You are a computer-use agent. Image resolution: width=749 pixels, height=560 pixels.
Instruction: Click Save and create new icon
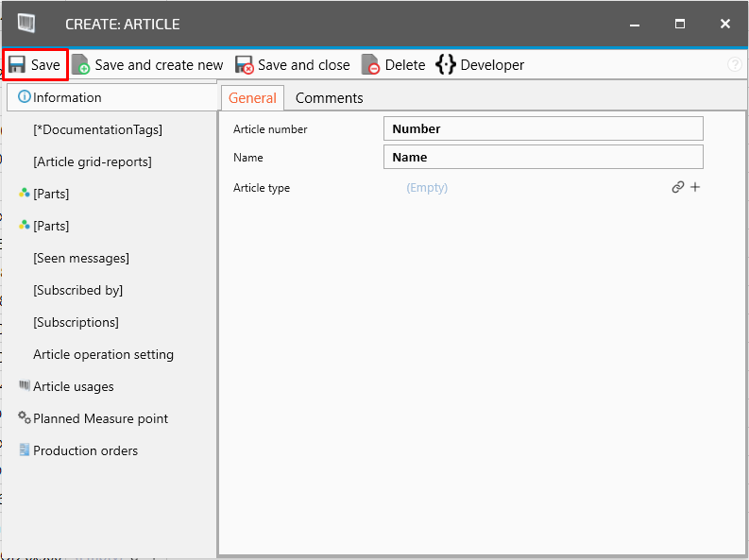point(81,65)
